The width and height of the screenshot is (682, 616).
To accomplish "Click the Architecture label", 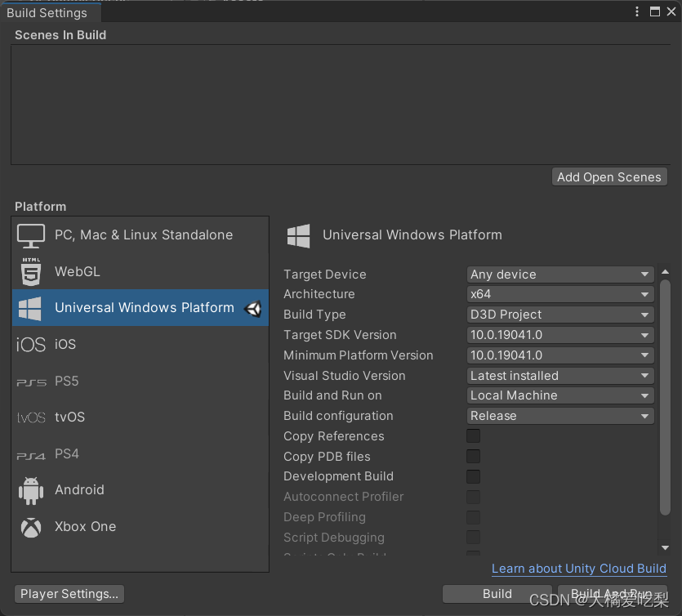I will coord(319,294).
